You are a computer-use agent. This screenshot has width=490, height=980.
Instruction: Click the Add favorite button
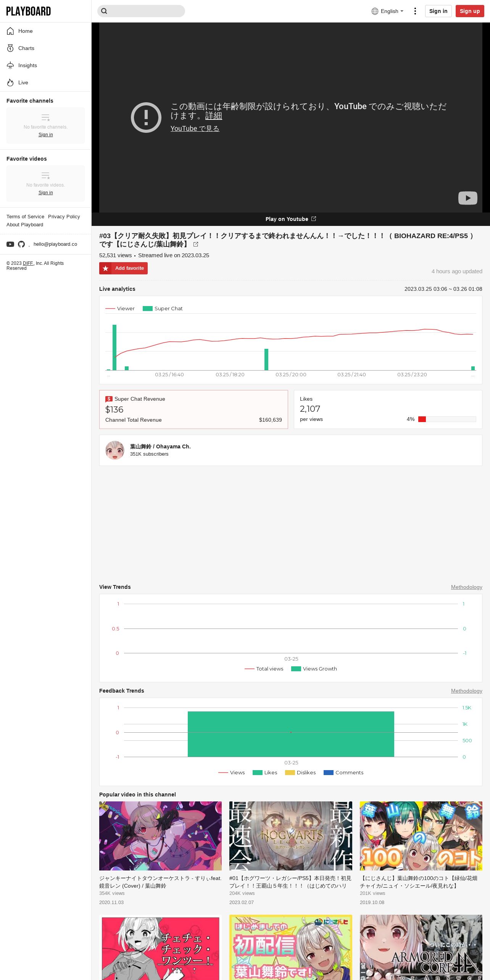(123, 268)
